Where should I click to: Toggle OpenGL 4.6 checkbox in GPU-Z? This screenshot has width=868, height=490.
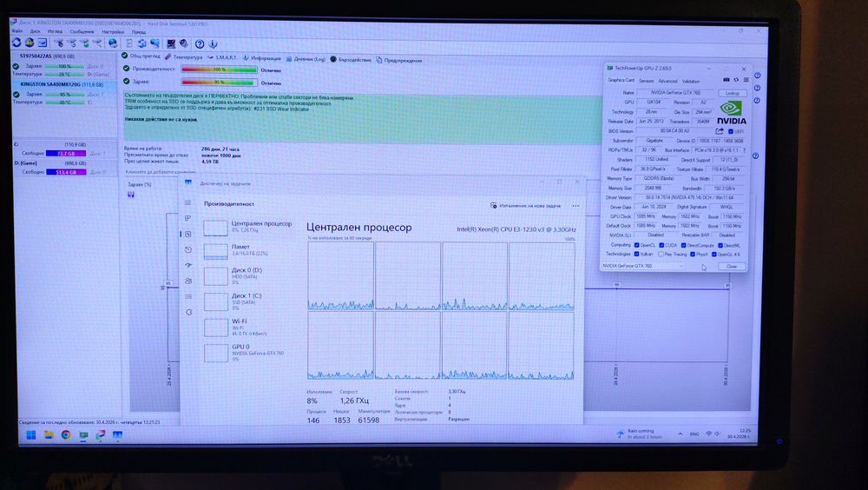714,255
